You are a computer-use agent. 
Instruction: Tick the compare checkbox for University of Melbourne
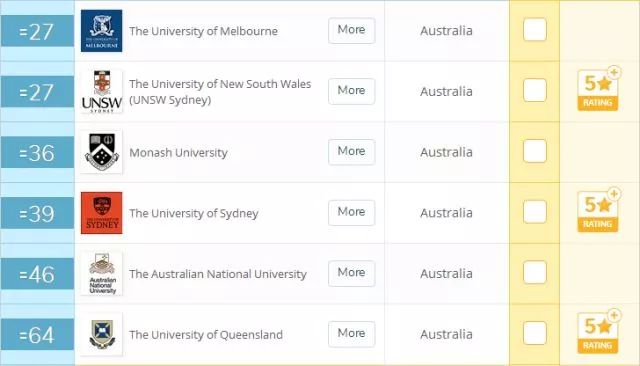[x=535, y=30]
